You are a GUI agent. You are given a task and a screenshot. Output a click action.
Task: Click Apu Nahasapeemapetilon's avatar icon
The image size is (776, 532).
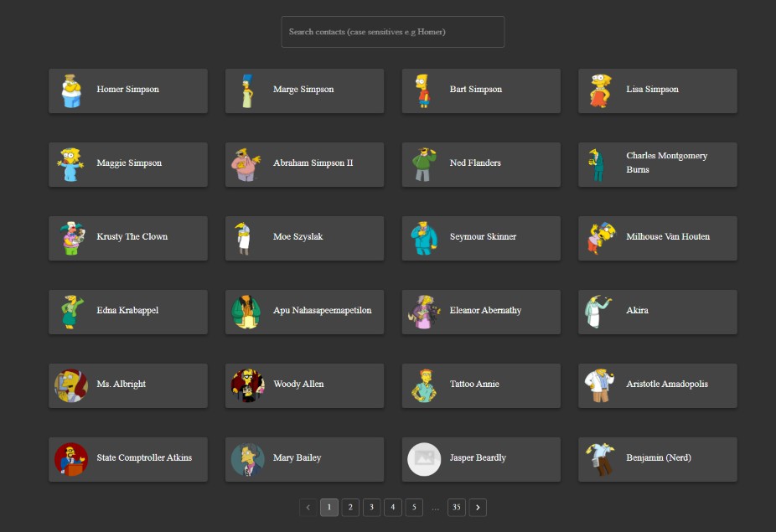[x=247, y=312]
